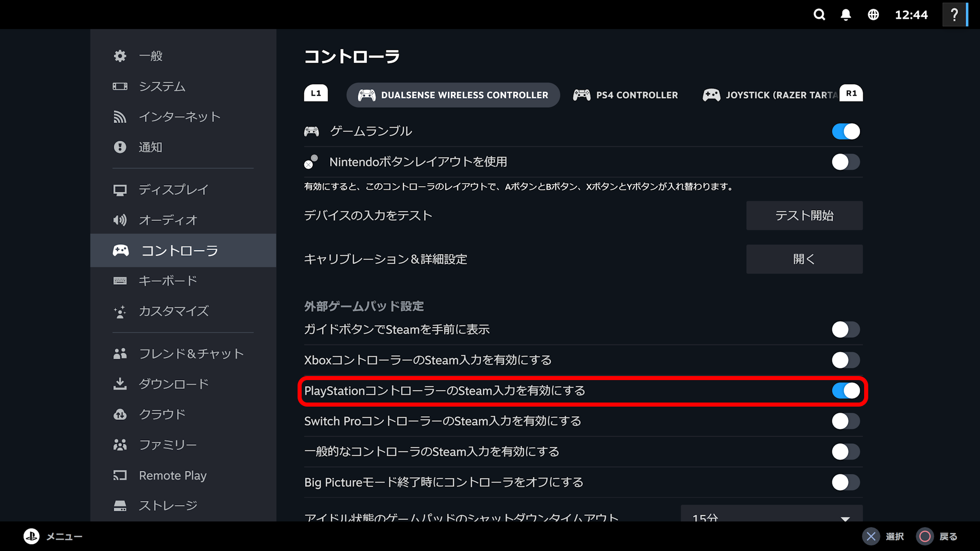Click the gear icon beside 一般
980x551 pixels.
click(x=120, y=56)
